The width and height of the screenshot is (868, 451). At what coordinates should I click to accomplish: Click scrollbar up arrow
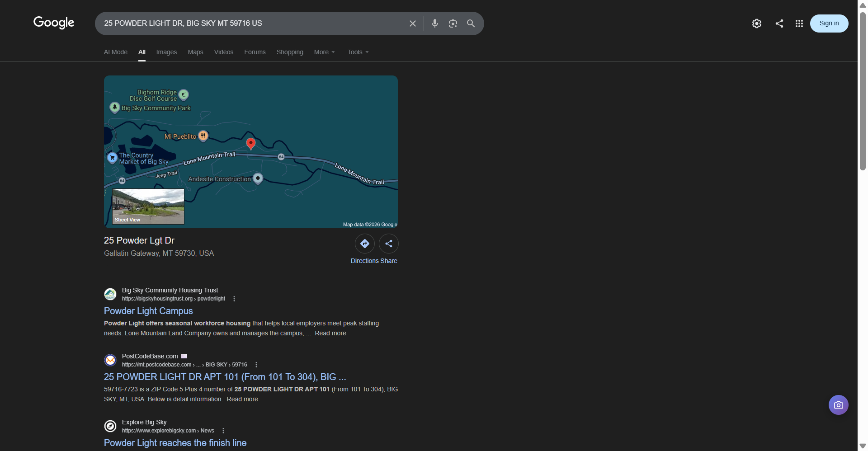[x=863, y=5]
